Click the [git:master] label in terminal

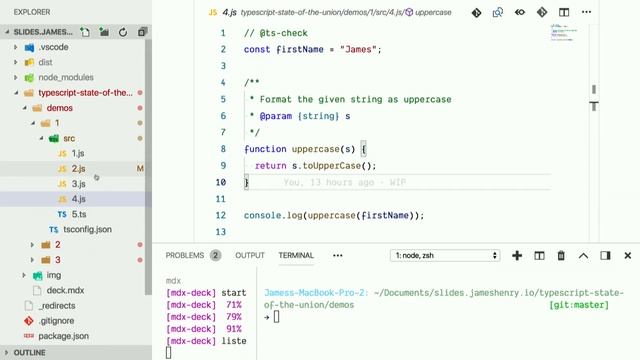pos(579,305)
